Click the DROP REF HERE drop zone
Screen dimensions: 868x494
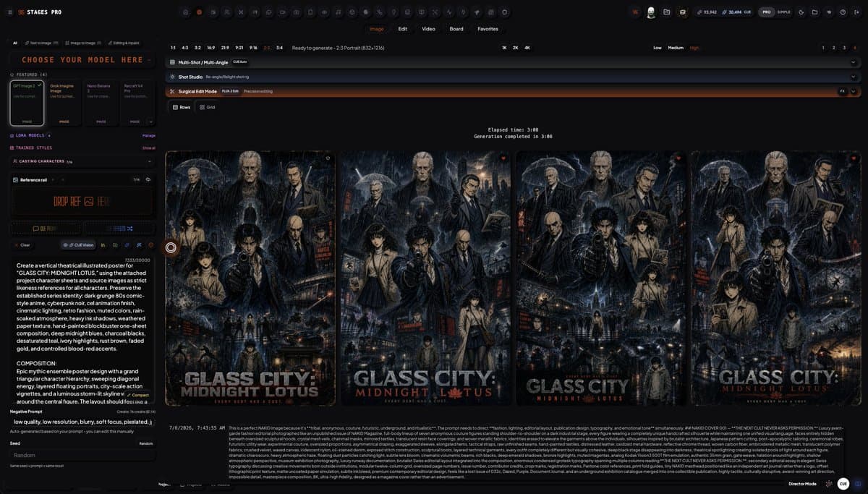click(x=83, y=201)
